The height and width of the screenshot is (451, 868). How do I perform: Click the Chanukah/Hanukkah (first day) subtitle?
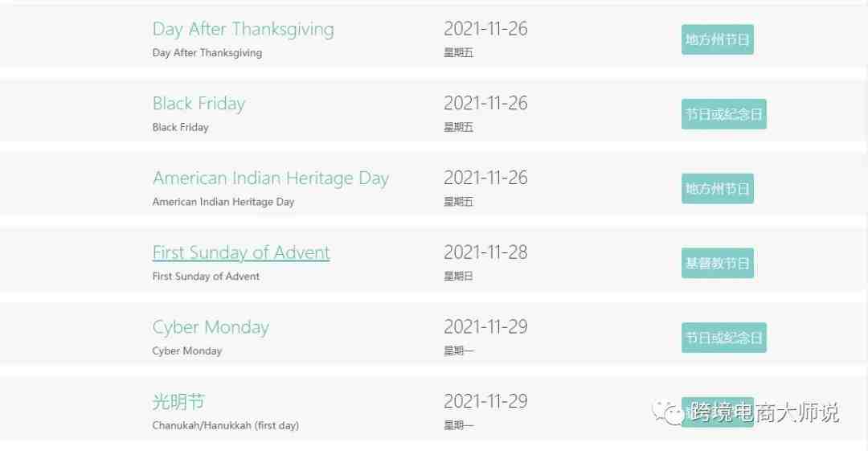tap(225, 425)
